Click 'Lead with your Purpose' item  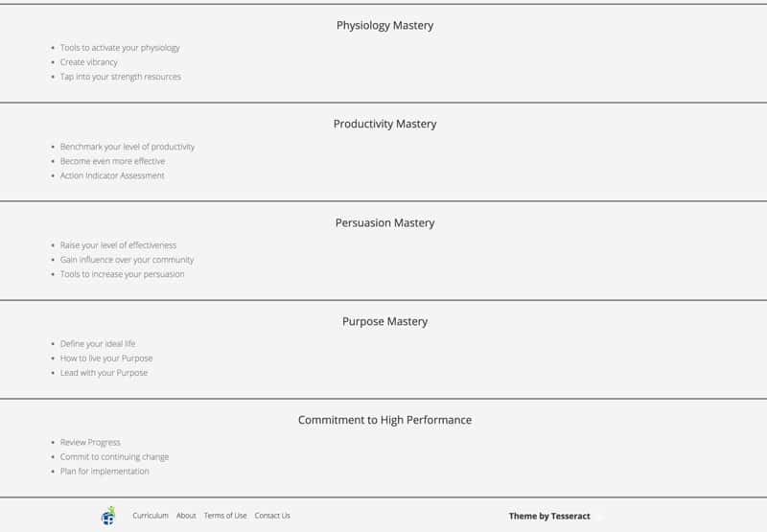[x=104, y=373]
